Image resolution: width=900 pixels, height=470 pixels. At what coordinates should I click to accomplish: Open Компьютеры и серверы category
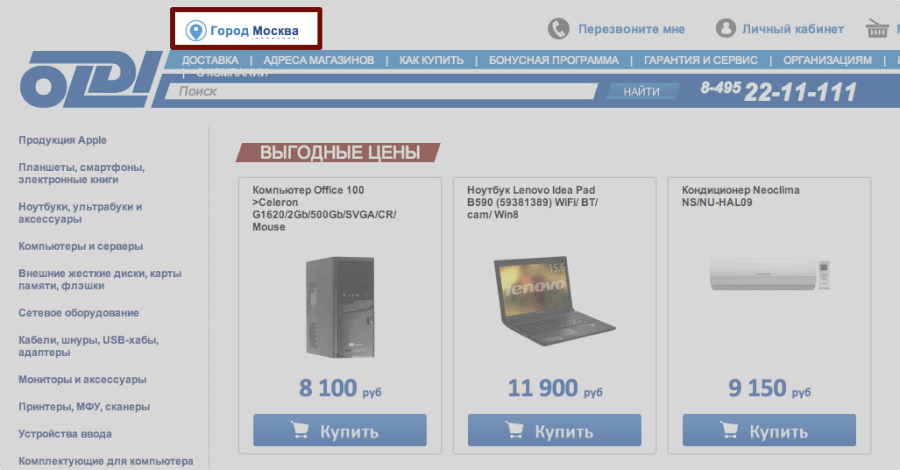point(80,246)
